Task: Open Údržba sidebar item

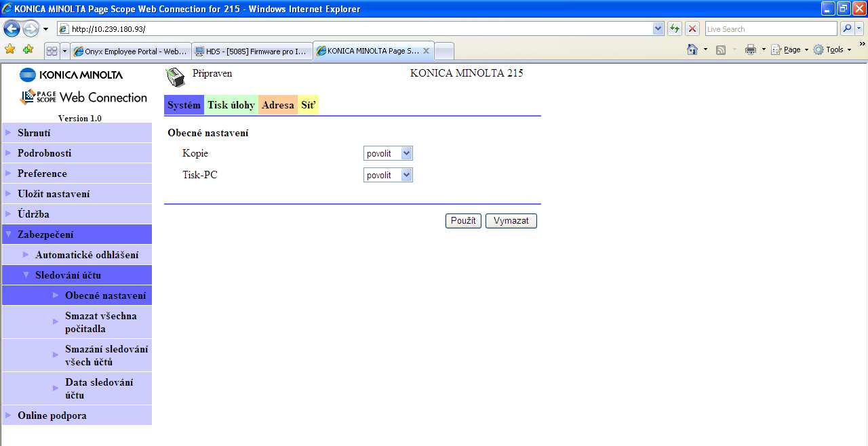Action: 77,214
